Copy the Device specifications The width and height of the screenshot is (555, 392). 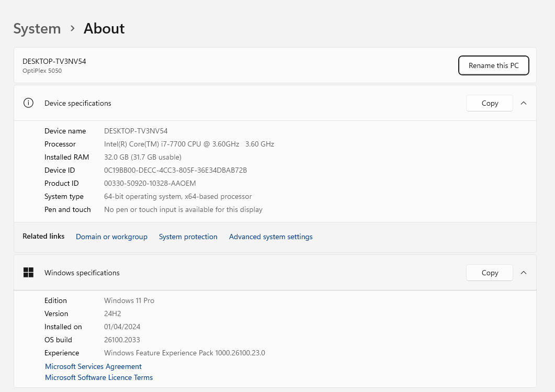tap(490, 103)
